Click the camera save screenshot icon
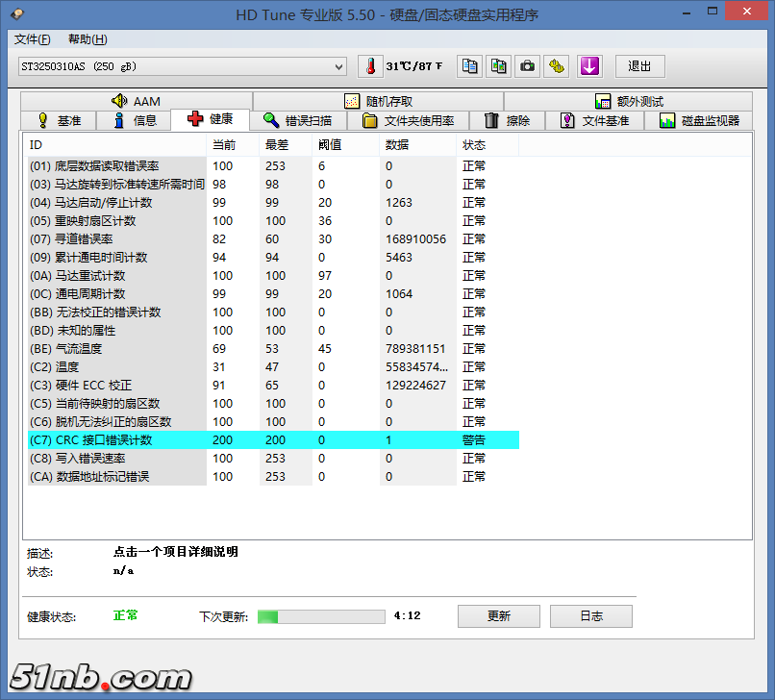This screenshot has height=700, width=775. click(527, 66)
